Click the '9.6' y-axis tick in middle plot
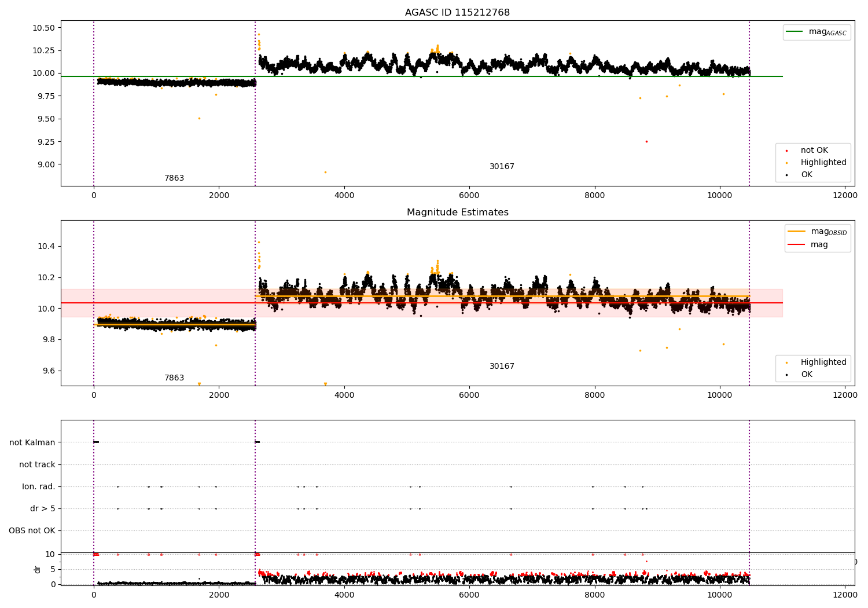 tap(49, 371)
